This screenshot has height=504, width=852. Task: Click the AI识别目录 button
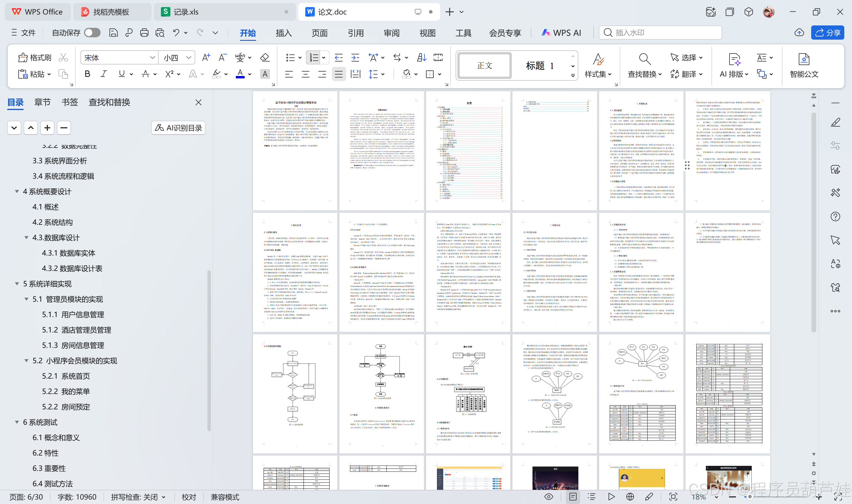click(x=178, y=128)
